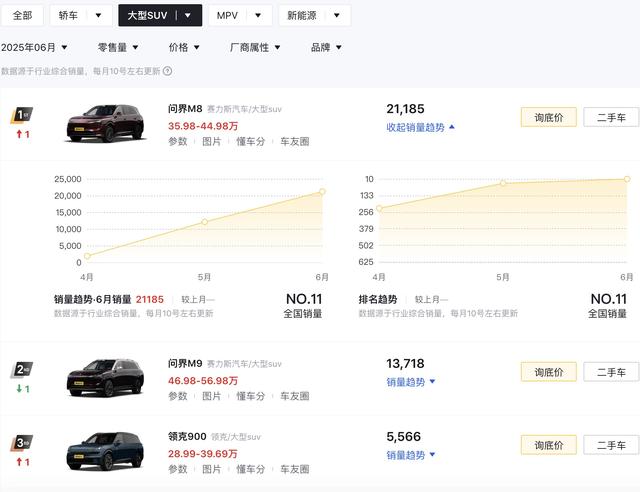Open the MPV dropdown arrow
640x492 pixels.
pos(258,16)
